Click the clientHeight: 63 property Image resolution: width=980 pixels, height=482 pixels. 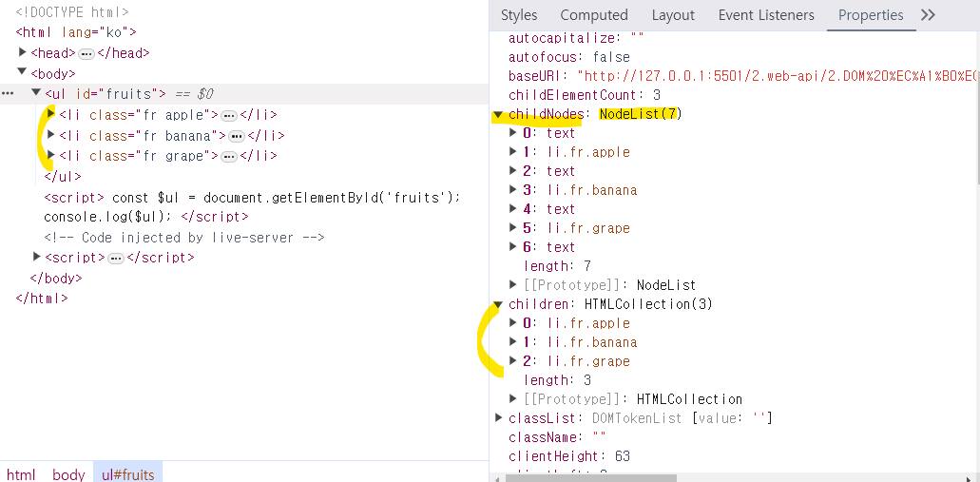[569, 455]
